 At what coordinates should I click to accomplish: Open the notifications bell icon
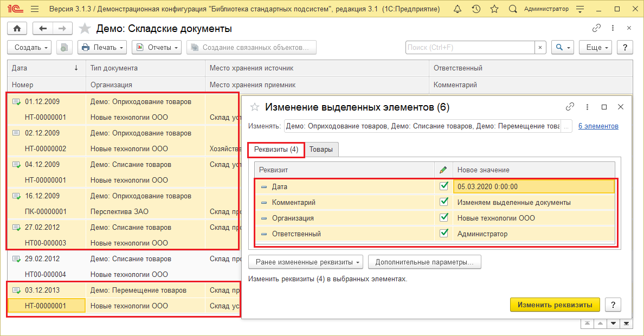click(458, 9)
